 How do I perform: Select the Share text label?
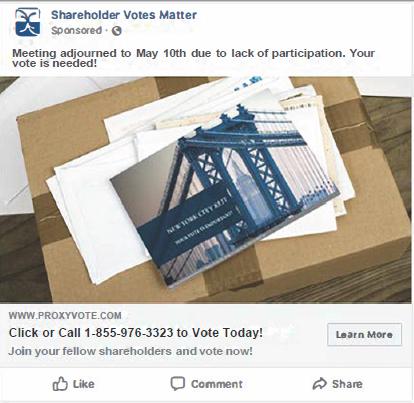tap(347, 384)
